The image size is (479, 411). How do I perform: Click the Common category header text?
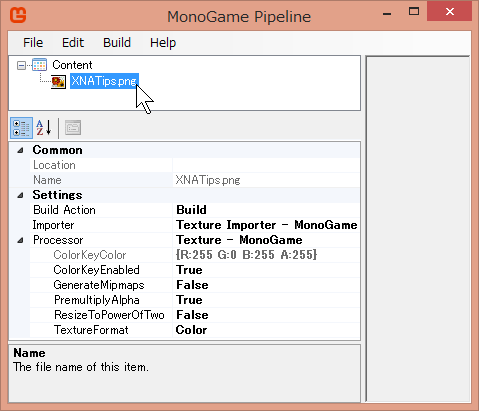(57, 150)
